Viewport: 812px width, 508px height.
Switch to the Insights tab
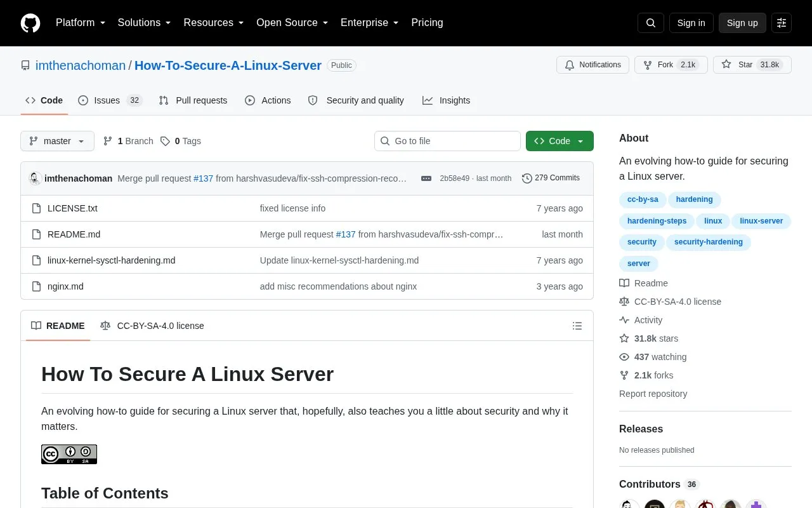(x=447, y=100)
